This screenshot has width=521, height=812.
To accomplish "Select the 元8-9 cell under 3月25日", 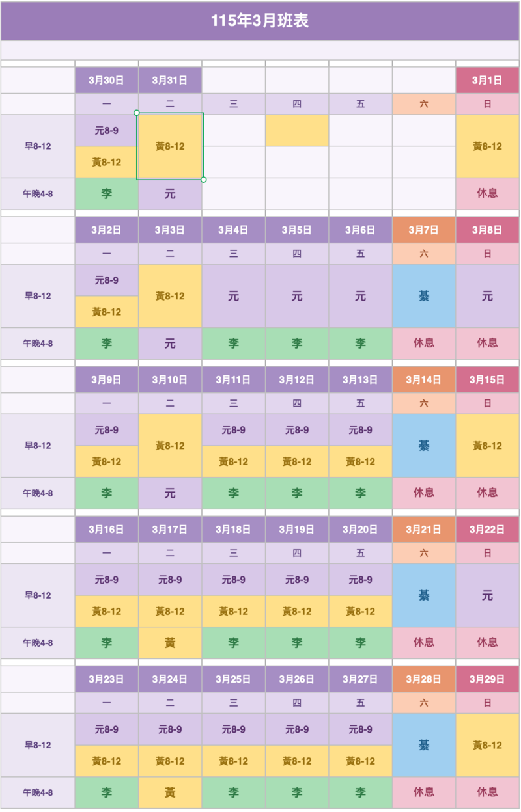I will [x=233, y=729].
